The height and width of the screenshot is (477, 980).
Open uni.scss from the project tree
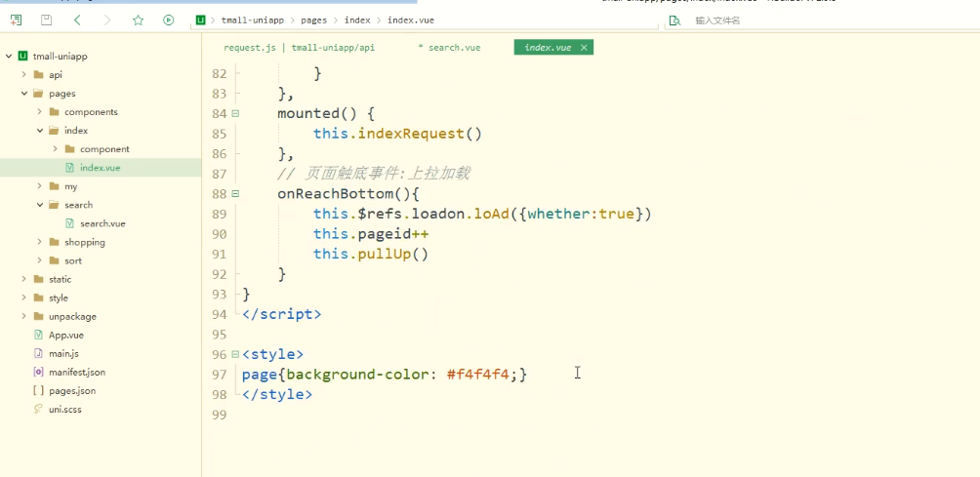click(65, 410)
